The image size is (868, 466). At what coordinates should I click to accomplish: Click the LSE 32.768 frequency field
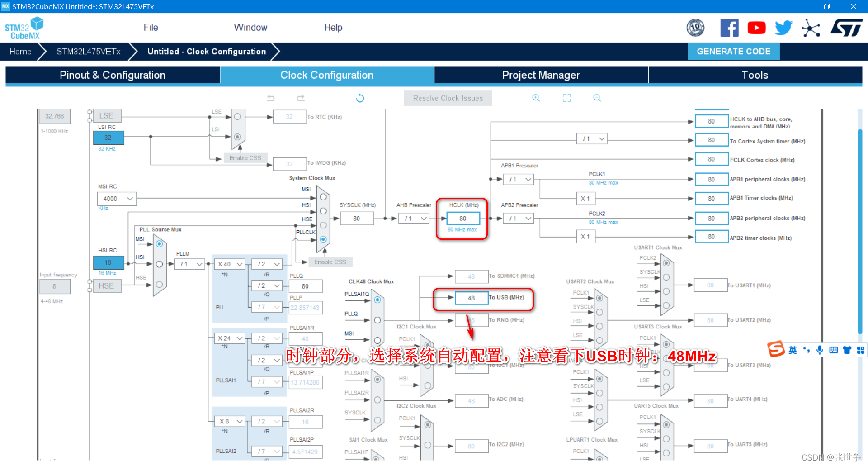54,116
